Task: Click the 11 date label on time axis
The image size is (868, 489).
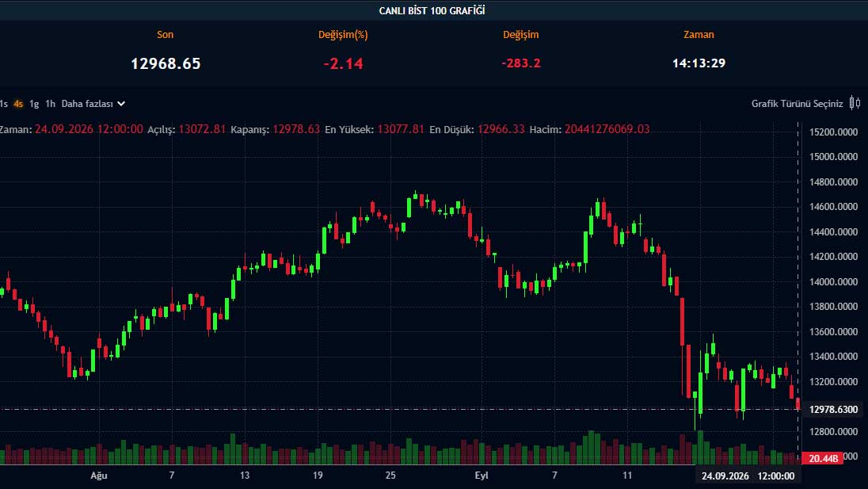Action: (626, 476)
